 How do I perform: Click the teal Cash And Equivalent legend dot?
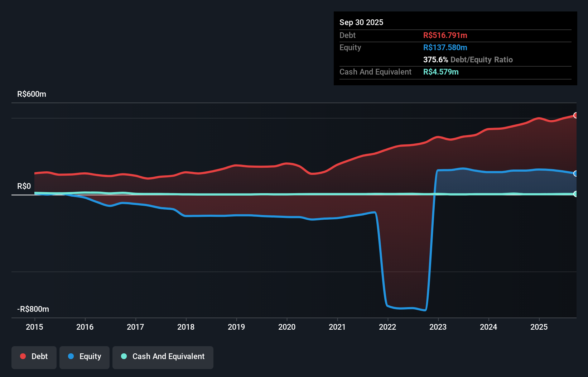[x=124, y=356]
